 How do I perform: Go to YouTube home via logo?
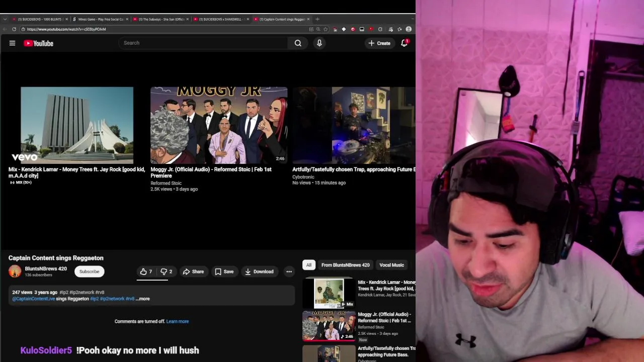[38, 43]
